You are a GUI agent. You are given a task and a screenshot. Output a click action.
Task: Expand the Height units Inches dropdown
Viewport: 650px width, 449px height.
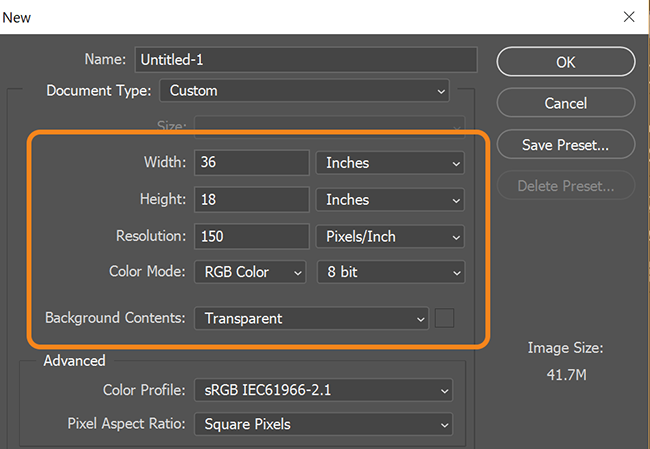pyautogui.click(x=390, y=200)
